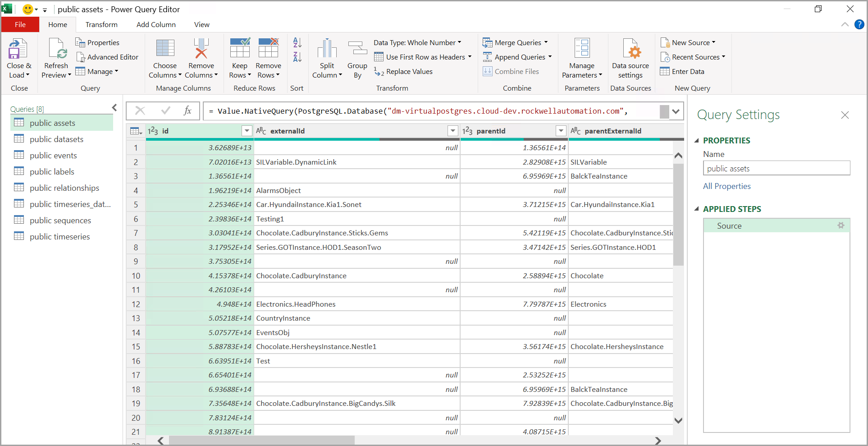Open Data source settings

(x=630, y=50)
